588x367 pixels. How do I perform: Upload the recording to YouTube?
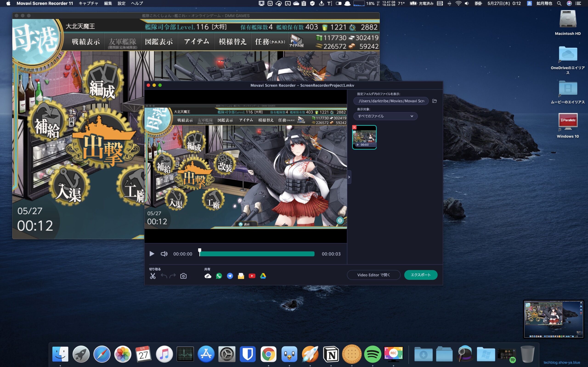pos(252,276)
